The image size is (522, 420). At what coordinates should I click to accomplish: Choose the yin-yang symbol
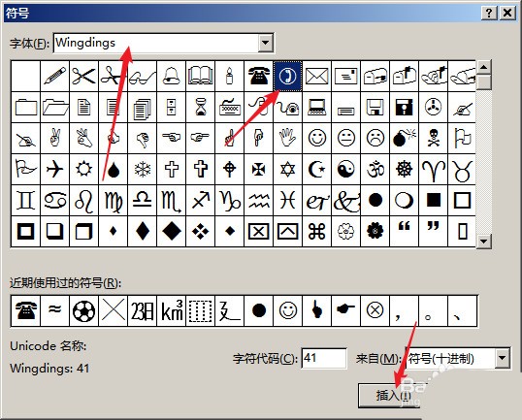[x=345, y=169]
